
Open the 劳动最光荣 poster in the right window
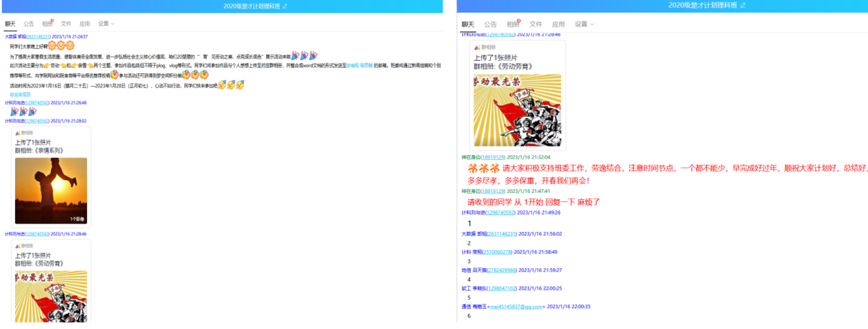pos(517,111)
